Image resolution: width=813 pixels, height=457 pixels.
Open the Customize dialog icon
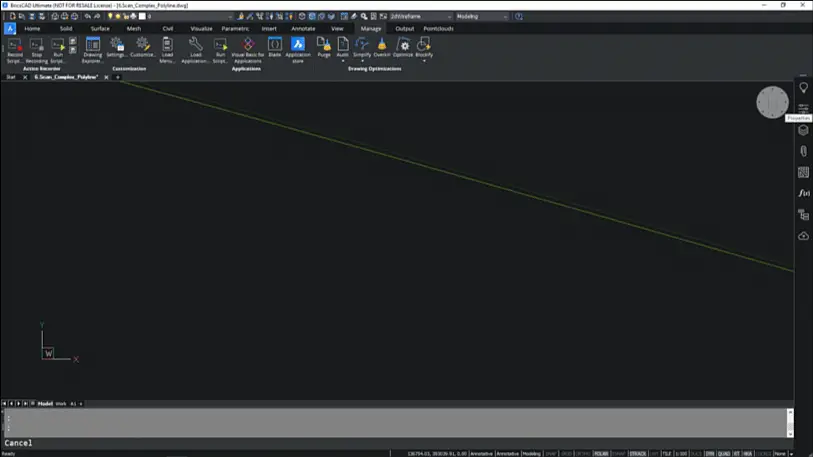[x=142, y=47]
